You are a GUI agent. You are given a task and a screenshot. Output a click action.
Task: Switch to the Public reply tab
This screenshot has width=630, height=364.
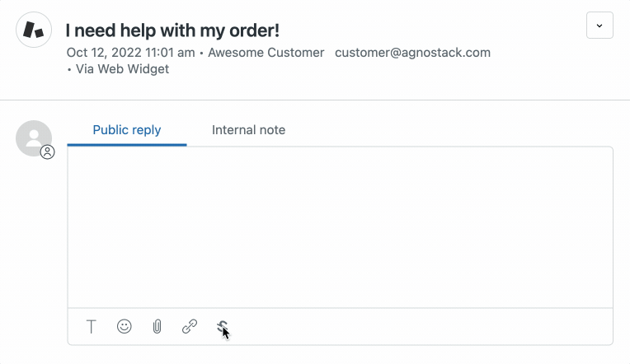click(127, 130)
